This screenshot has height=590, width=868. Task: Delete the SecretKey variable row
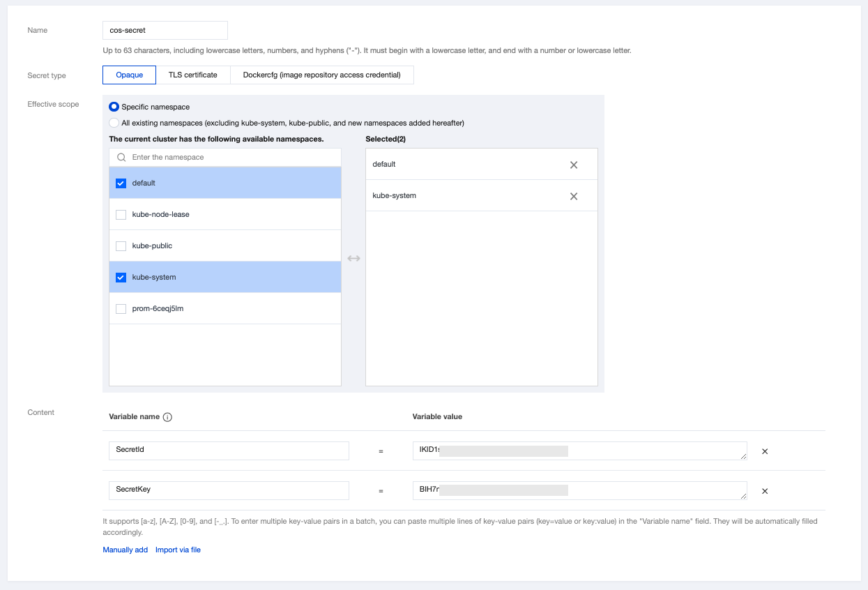765,491
